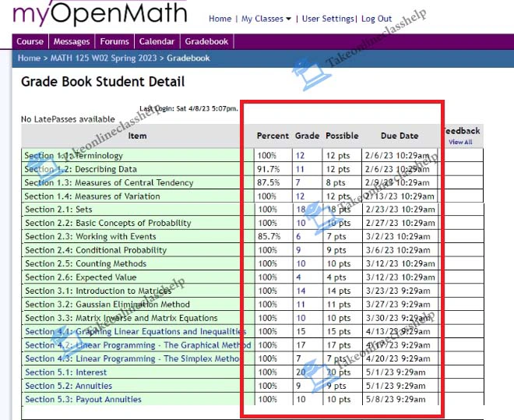Open the Calendar tab

pos(157,42)
